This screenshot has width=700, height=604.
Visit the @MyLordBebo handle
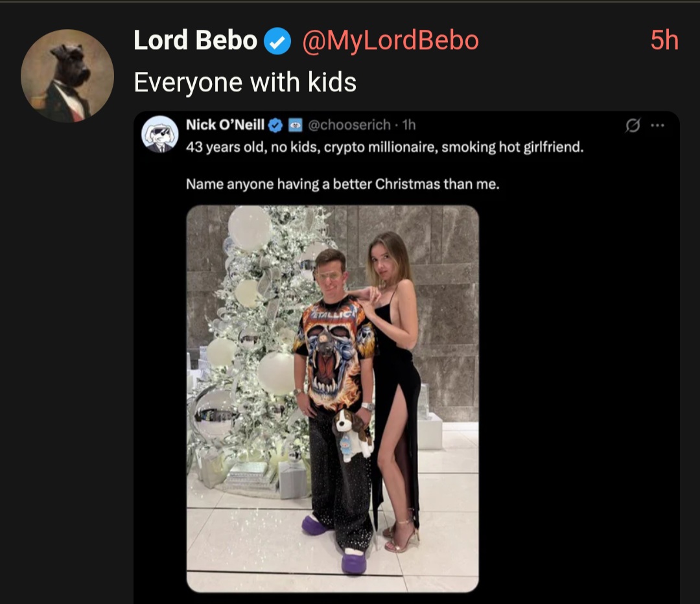click(390, 41)
